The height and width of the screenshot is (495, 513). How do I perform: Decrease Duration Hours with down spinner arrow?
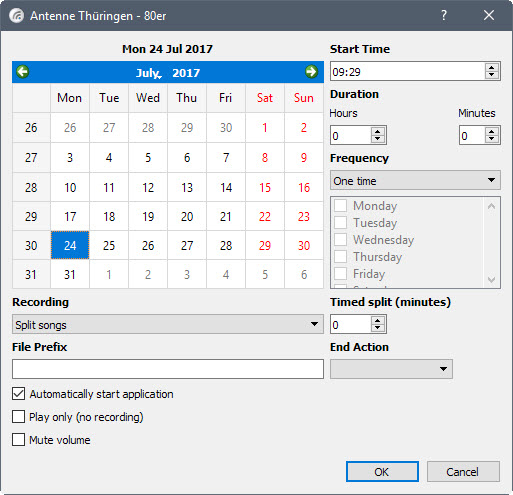[x=377, y=139]
